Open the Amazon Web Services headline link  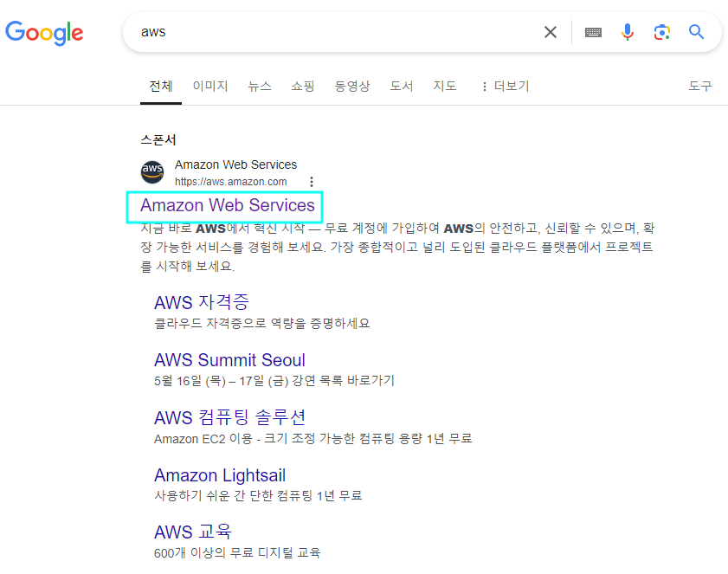(x=228, y=205)
